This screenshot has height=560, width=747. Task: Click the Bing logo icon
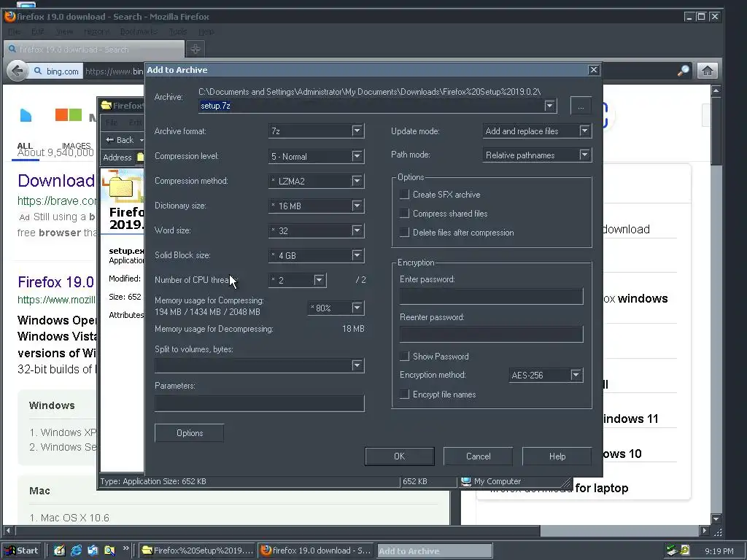[x=26, y=115]
